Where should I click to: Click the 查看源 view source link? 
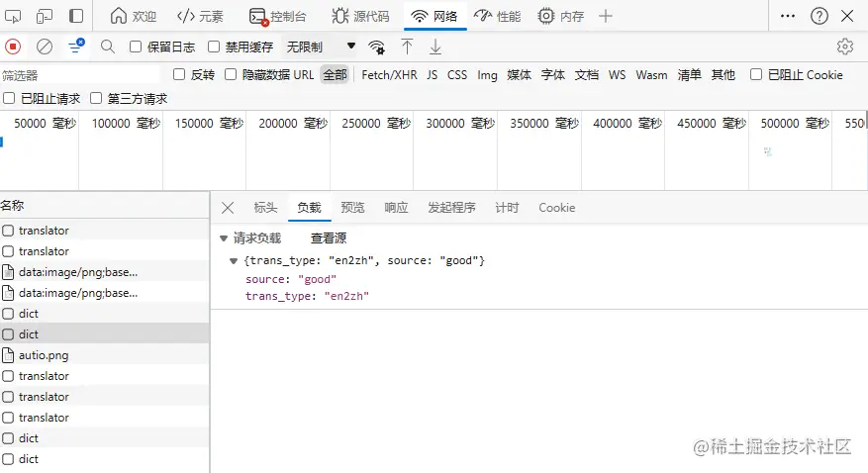[x=329, y=238]
